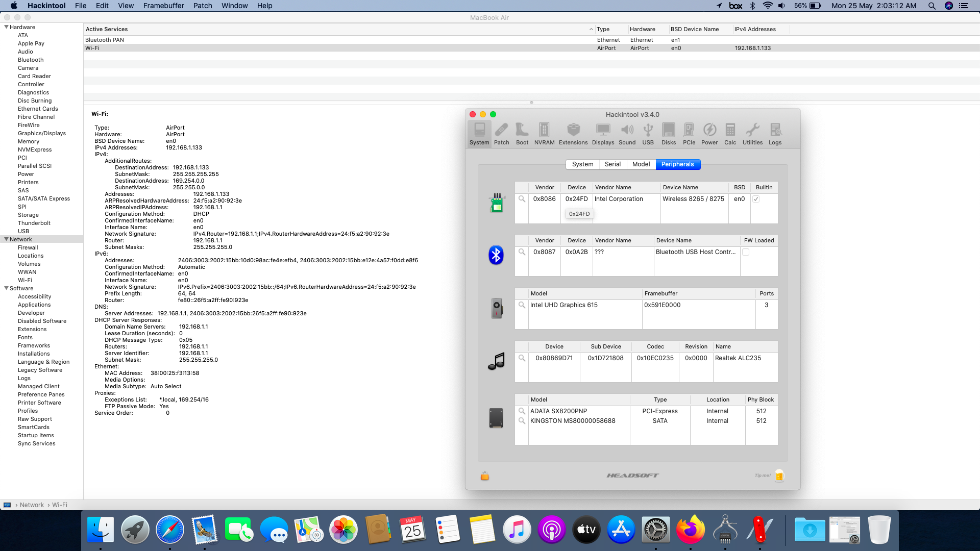Image resolution: width=980 pixels, height=551 pixels.
Task: Open the Power toolbar section
Action: 709,134
